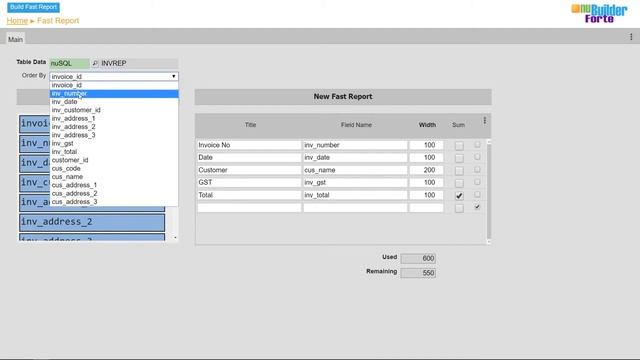Toggle Sum checkbox for GST row

pyautogui.click(x=459, y=183)
